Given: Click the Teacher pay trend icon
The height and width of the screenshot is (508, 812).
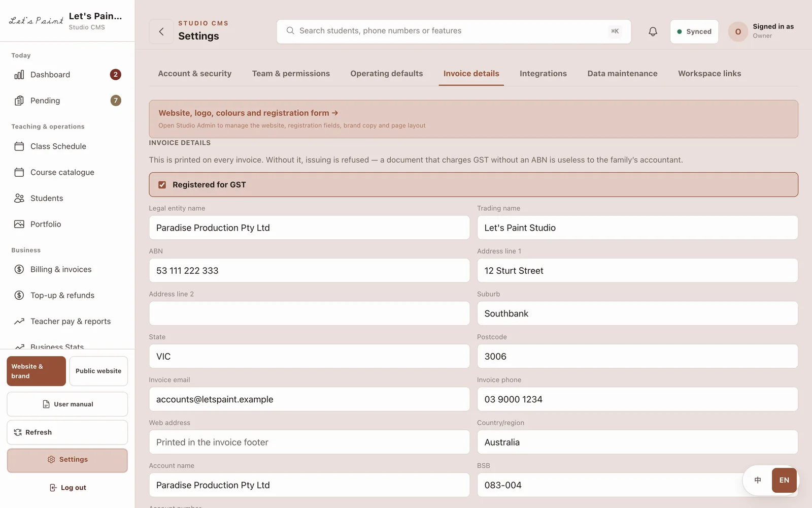Looking at the screenshot, I should click(19, 321).
